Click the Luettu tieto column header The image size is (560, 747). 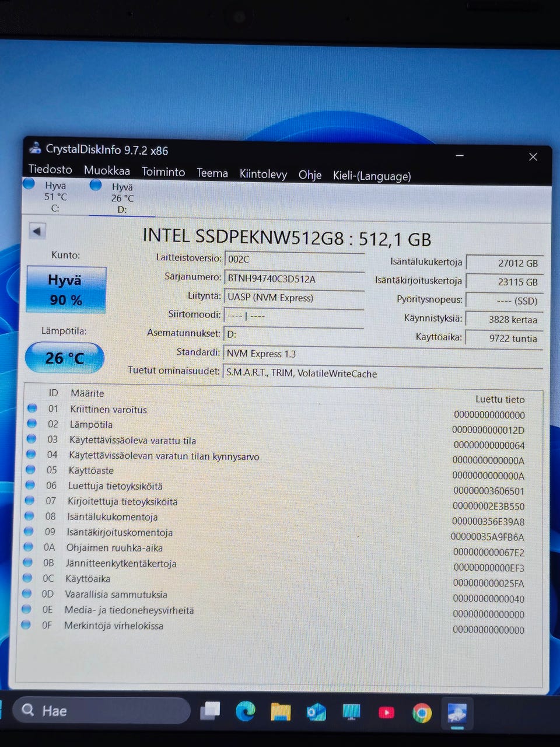[x=500, y=400]
